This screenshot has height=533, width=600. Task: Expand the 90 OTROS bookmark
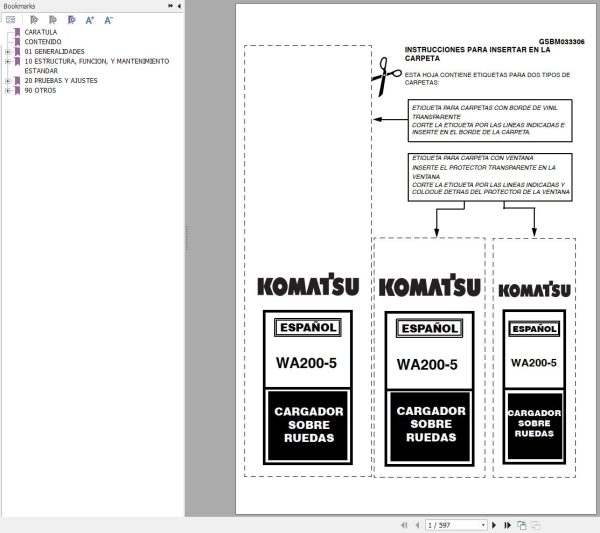click(x=8, y=91)
